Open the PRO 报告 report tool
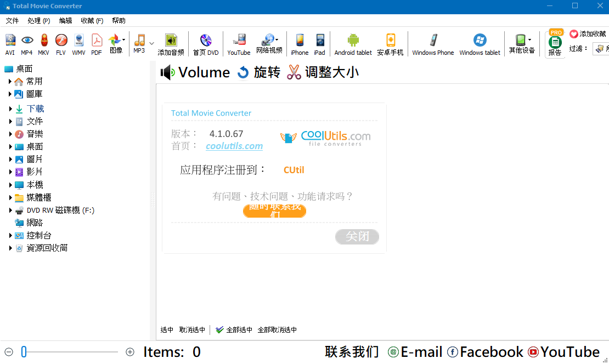 pos(555,43)
